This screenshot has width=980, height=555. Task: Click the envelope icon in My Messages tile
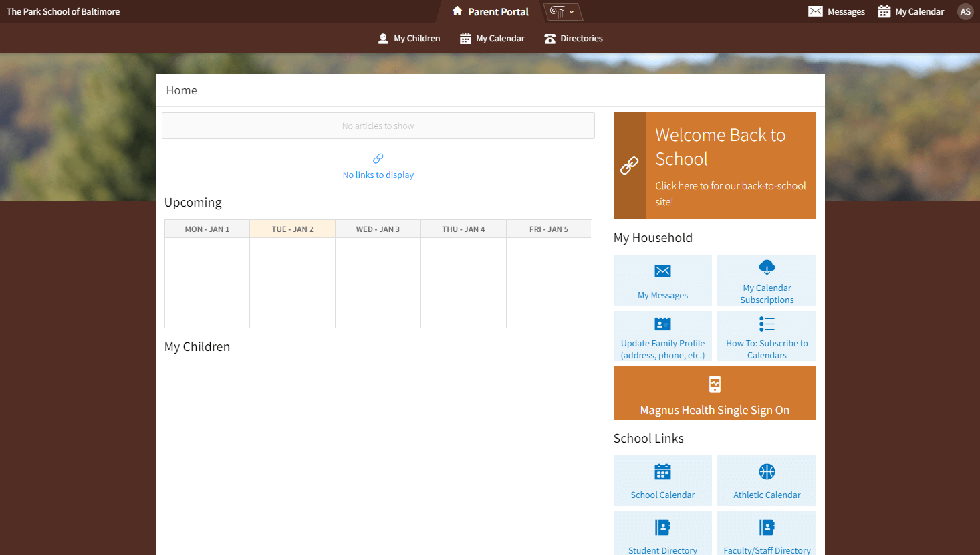pyautogui.click(x=662, y=271)
